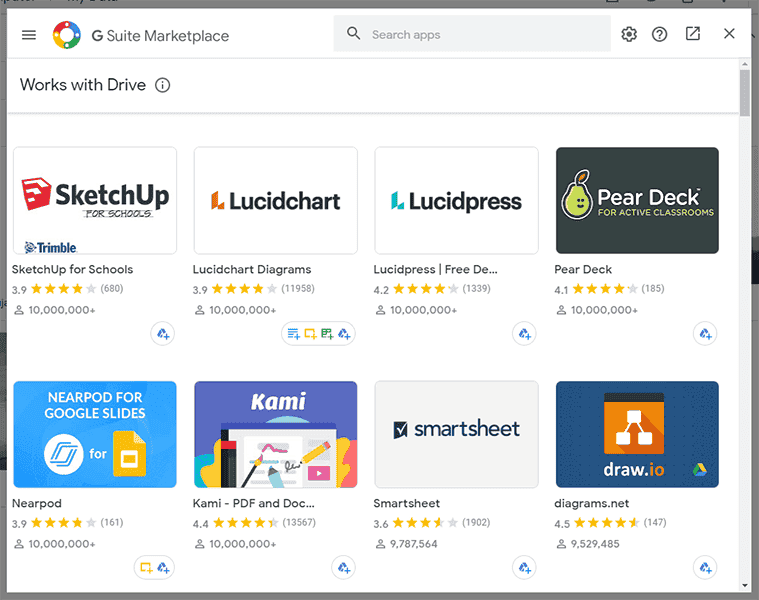Click the Pear Deck title

(x=583, y=270)
